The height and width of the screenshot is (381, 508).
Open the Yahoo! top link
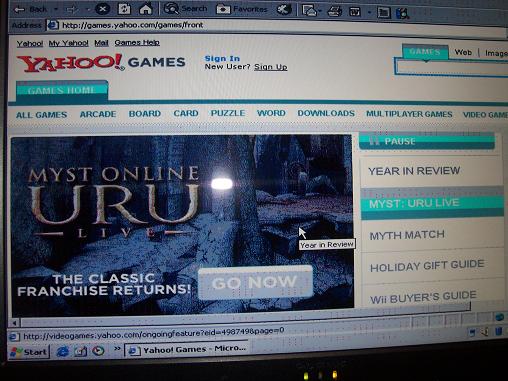click(x=30, y=43)
